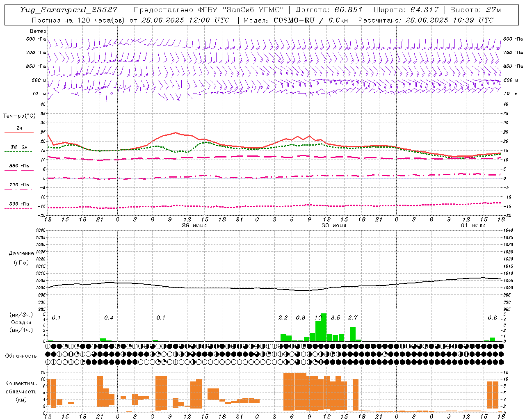Click the '(мм/3ч.)' precipitation unit label
The image size is (525, 420).
click(x=21, y=315)
